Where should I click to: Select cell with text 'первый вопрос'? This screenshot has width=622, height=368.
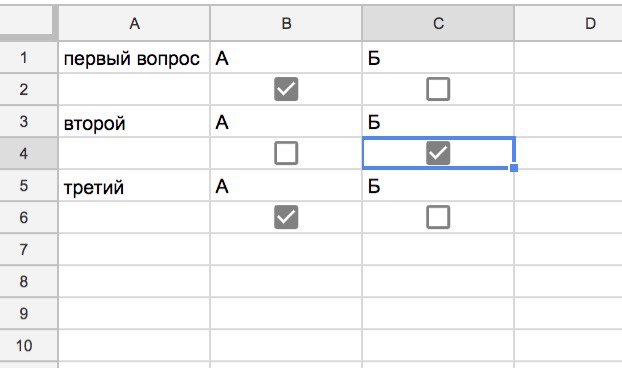(x=134, y=58)
